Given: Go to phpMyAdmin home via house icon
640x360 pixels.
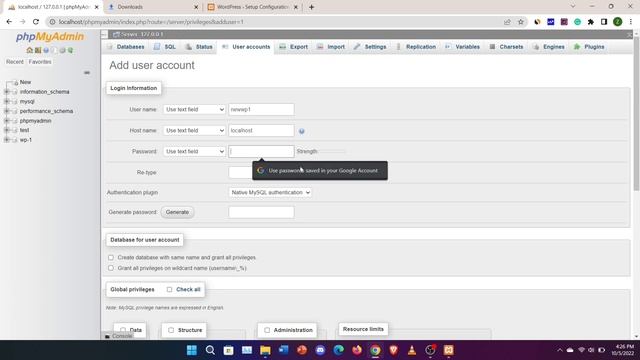Looking at the screenshot, I should tap(29, 50).
